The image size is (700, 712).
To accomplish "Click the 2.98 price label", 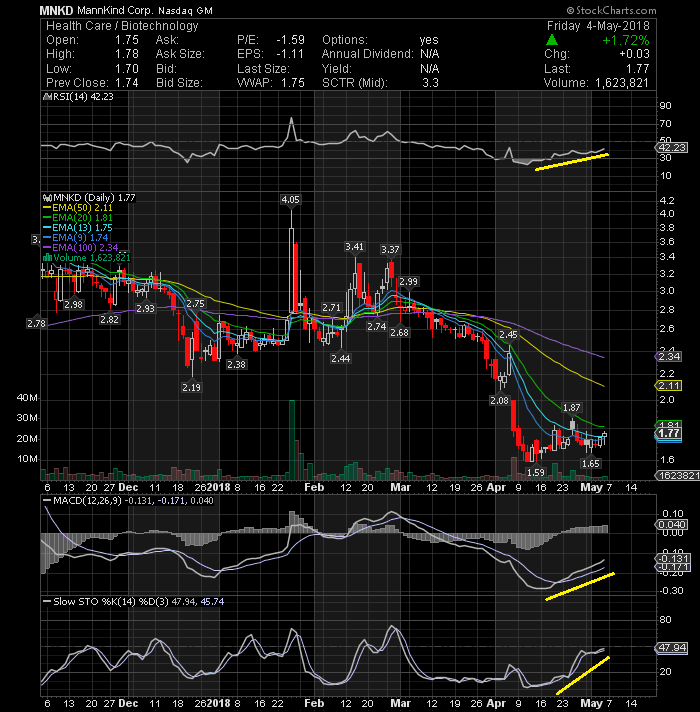I will pos(73,305).
